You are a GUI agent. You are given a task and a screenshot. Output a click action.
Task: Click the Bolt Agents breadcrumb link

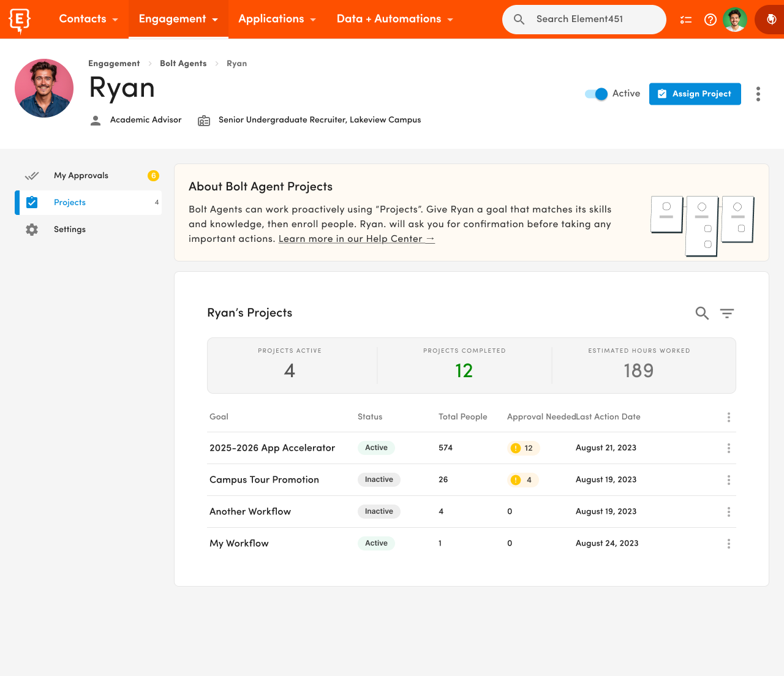point(183,64)
